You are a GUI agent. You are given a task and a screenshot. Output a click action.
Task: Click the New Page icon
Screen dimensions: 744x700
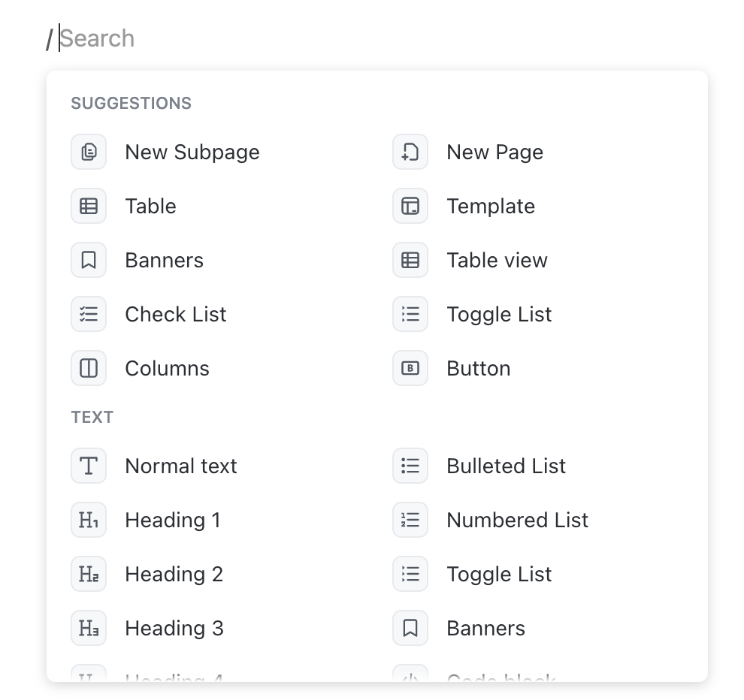coord(410,152)
